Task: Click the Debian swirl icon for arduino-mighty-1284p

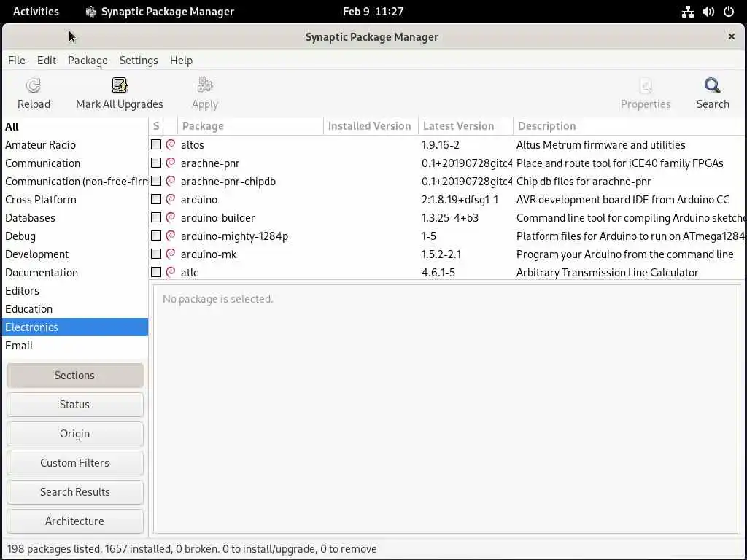Action: (x=171, y=236)
